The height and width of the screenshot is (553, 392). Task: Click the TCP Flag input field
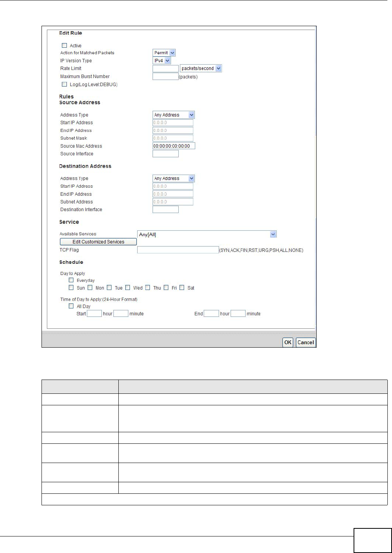[178, 250]
